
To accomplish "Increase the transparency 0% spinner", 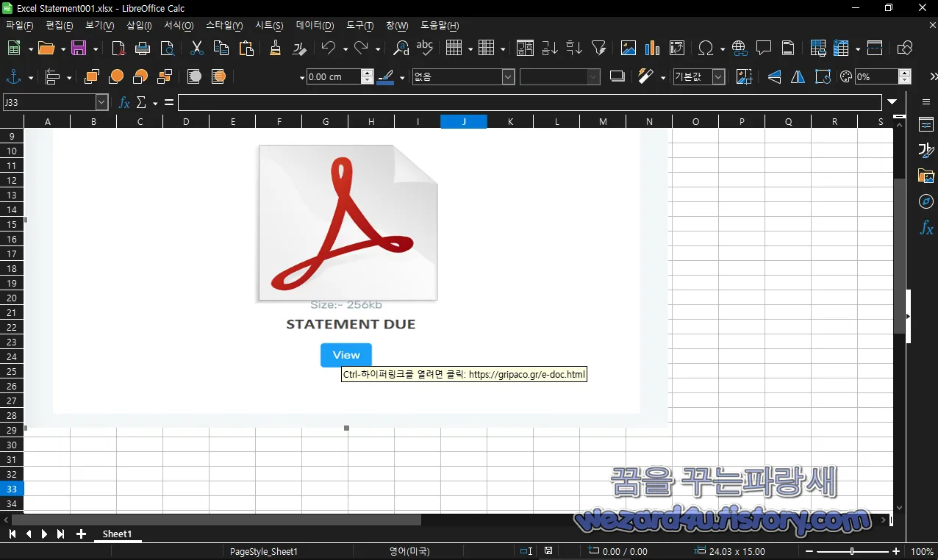I will [x=905, y=73].
